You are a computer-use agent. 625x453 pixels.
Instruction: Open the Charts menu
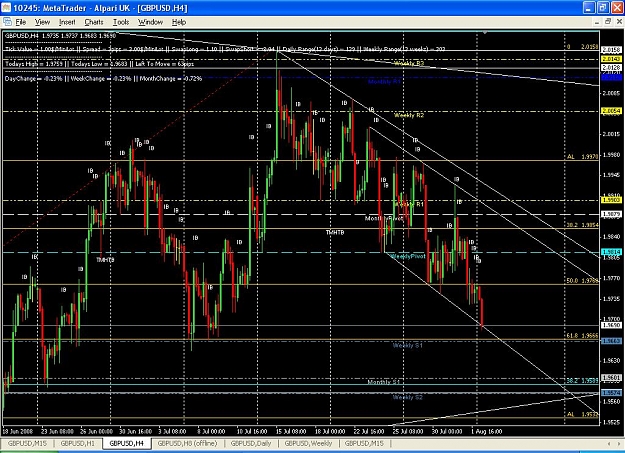click(x=94, y=22)
